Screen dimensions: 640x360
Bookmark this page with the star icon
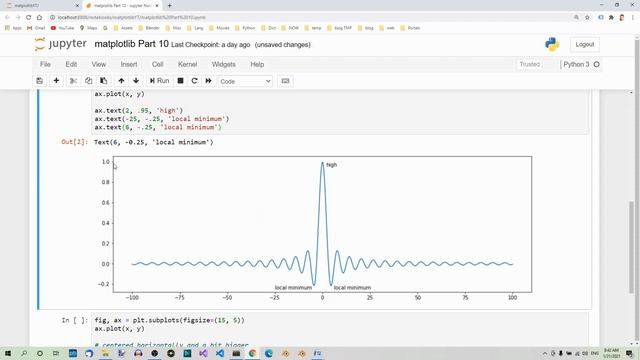pyautogui.click(x=587, y=18)
